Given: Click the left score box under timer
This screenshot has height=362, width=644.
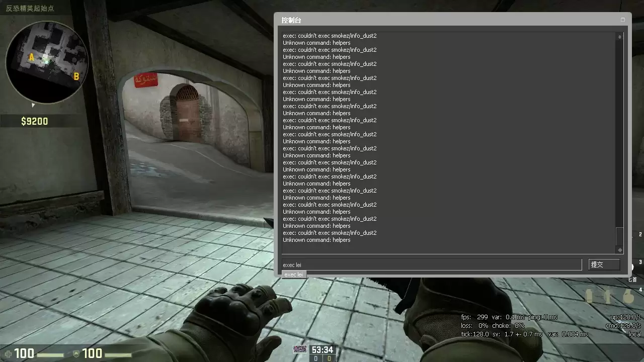Looking at the screenshot, I should (x=315, y=358).
